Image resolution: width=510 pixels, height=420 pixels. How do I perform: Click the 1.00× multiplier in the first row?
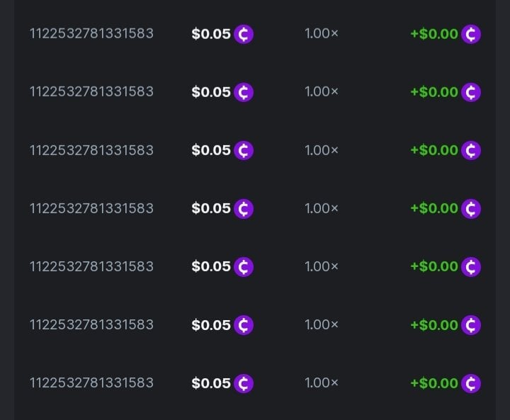(x=322, y=33)
